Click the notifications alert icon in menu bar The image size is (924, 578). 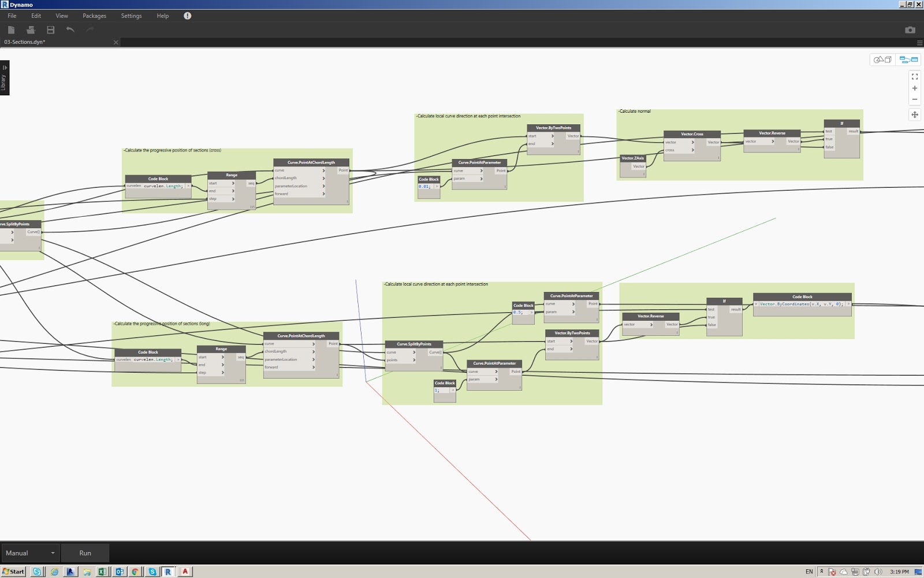[187, 16]
